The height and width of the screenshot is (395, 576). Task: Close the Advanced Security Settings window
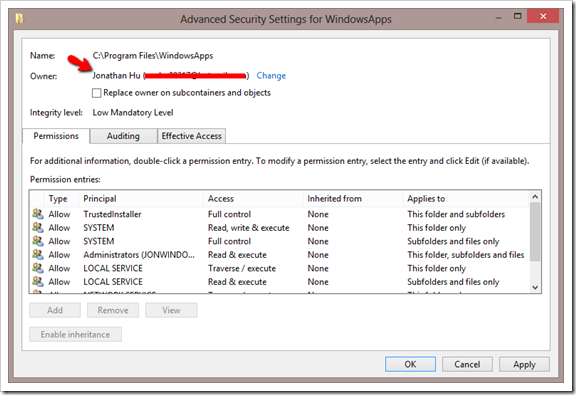point(543,17)
